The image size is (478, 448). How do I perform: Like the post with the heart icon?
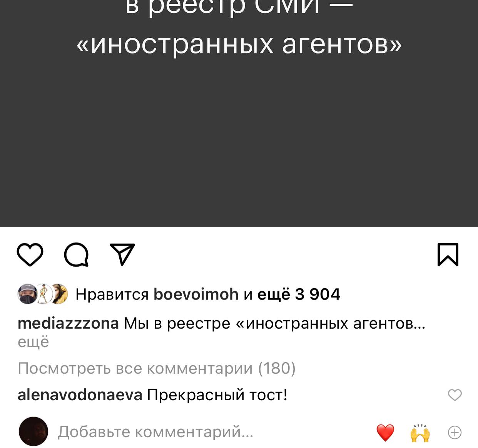point(30,254)
